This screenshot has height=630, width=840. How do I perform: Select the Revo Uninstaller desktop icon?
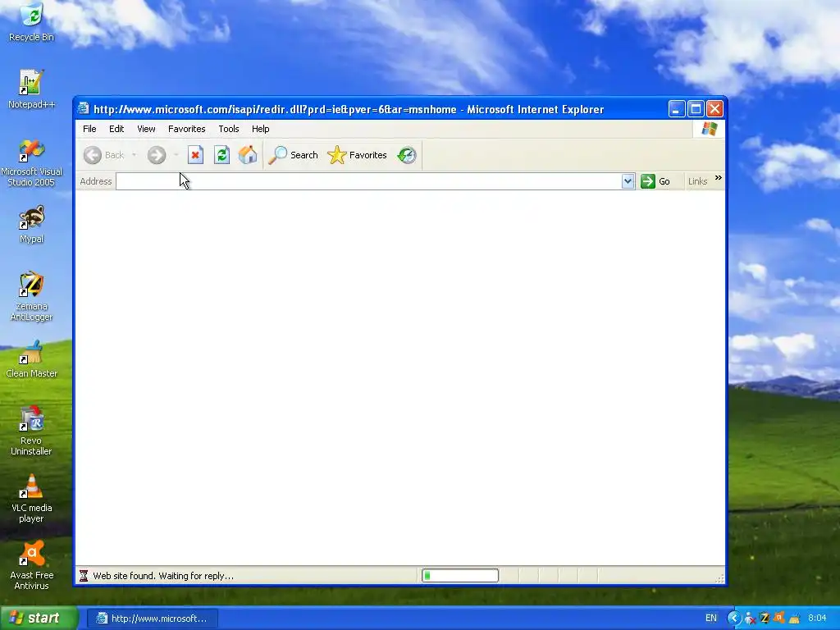31,431
